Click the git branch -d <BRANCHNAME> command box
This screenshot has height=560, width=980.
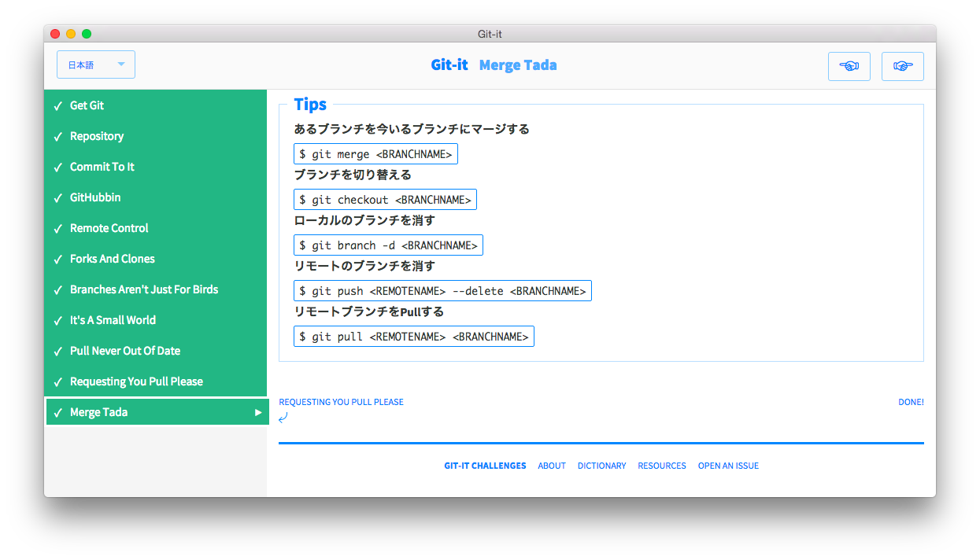(388, 245)
